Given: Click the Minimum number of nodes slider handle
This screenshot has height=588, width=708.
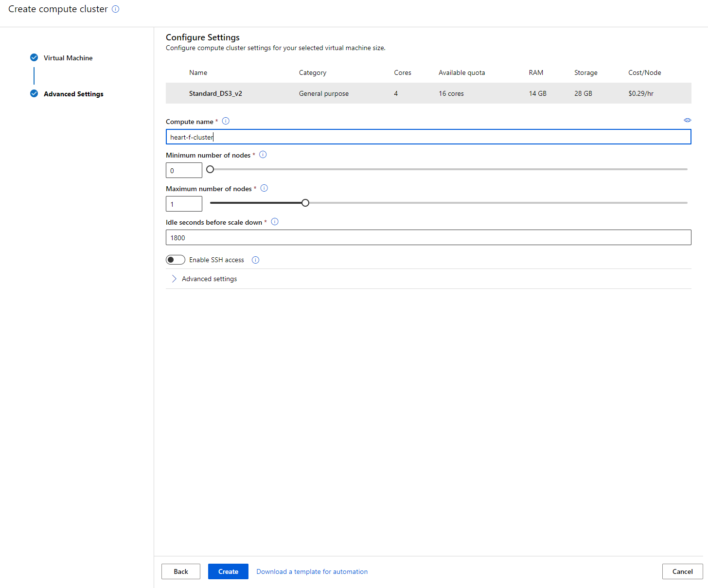Looking at the screenshot, I should pyautogui.click(x=210, y=169).
